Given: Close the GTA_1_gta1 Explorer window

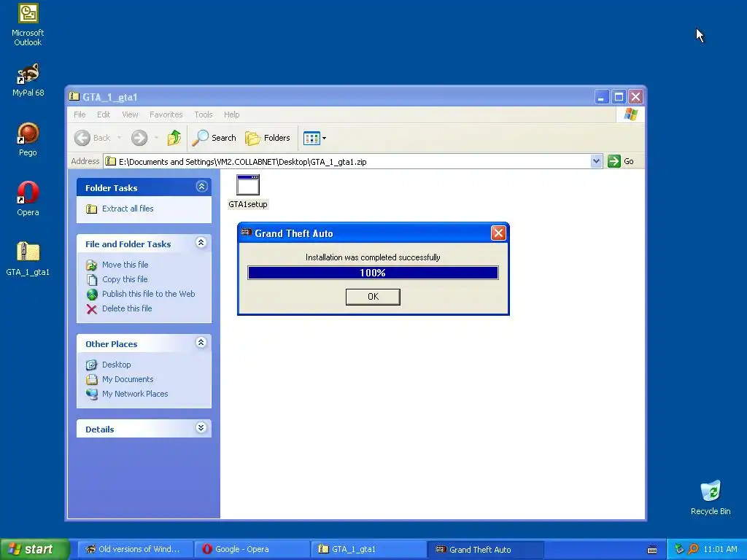Looking at the screenshot, I should (x=635, y=97).
